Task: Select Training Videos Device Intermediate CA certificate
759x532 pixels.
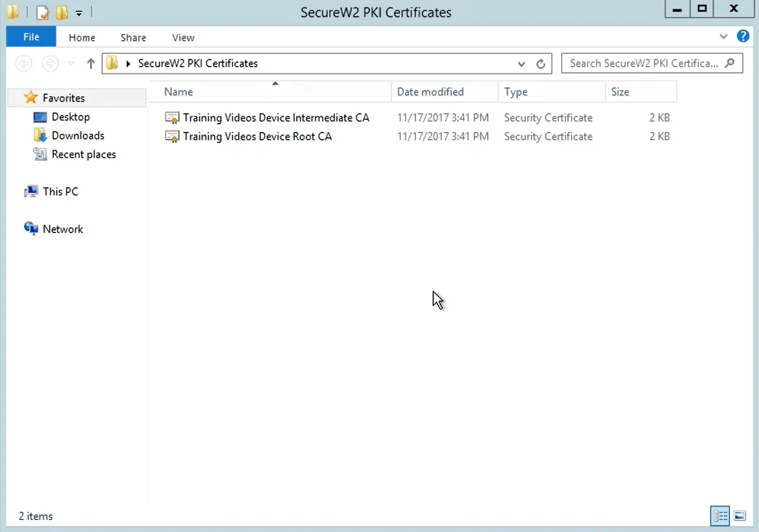Action: click(x=276, y=117)
